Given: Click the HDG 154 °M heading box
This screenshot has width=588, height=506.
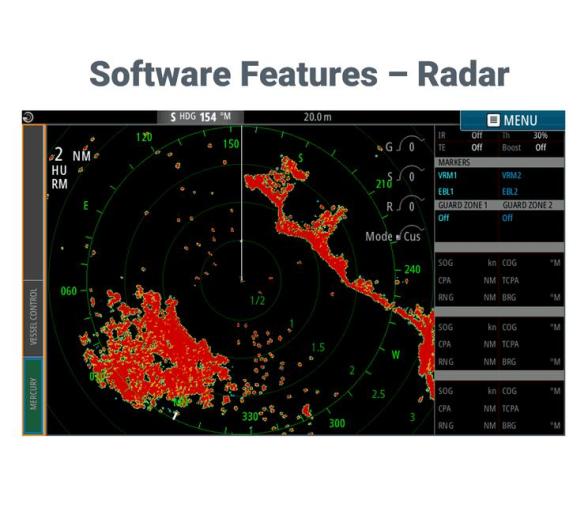Looking at the screenshot, I should tap(200, 117).
